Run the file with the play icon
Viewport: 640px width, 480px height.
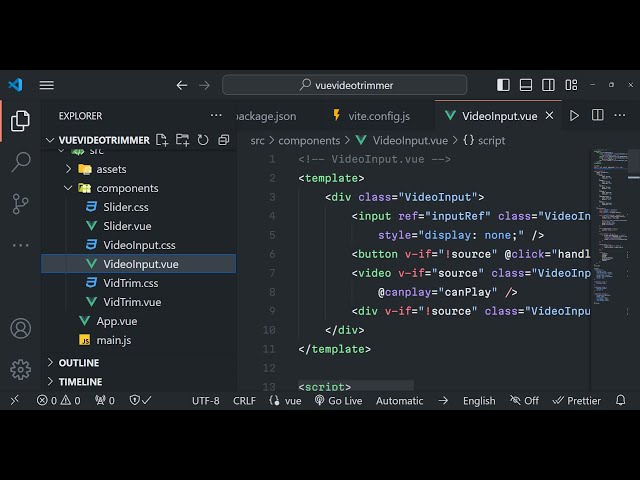tap(574, 116)
